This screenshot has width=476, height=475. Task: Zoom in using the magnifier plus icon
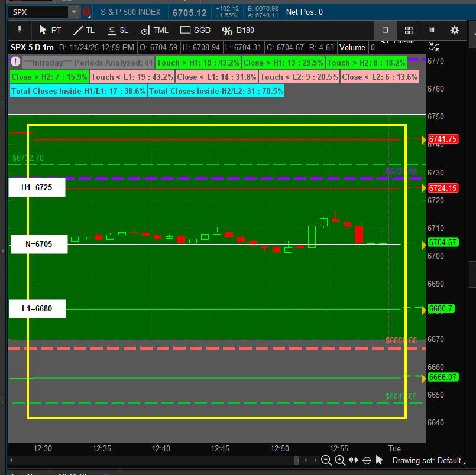340,460
